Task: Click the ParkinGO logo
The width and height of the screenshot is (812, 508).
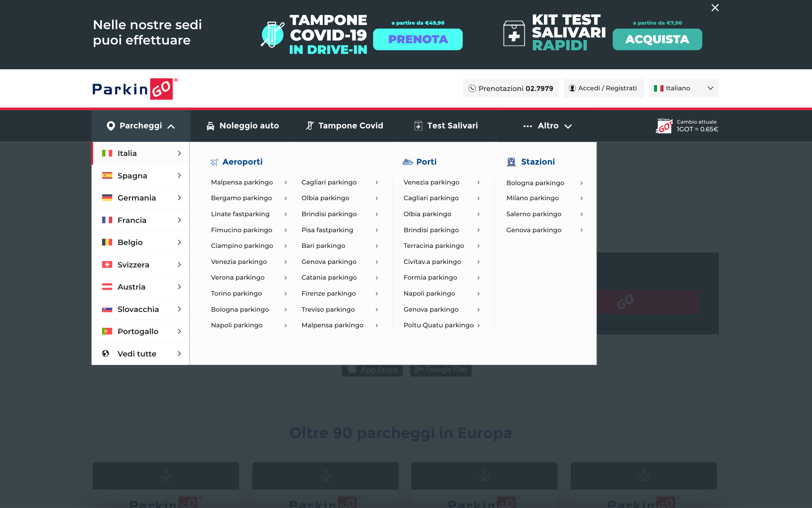Action: 135,89
